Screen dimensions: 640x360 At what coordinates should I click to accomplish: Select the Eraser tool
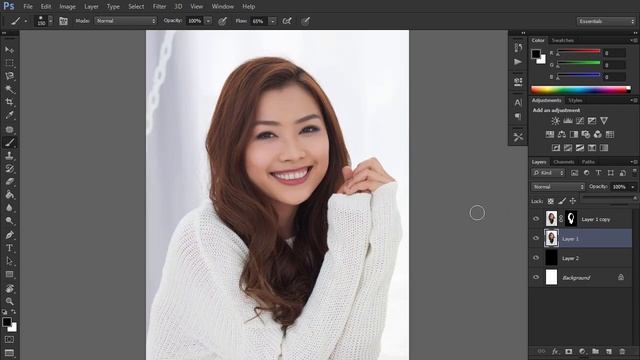pyautogui.click(x=9, y=182)
